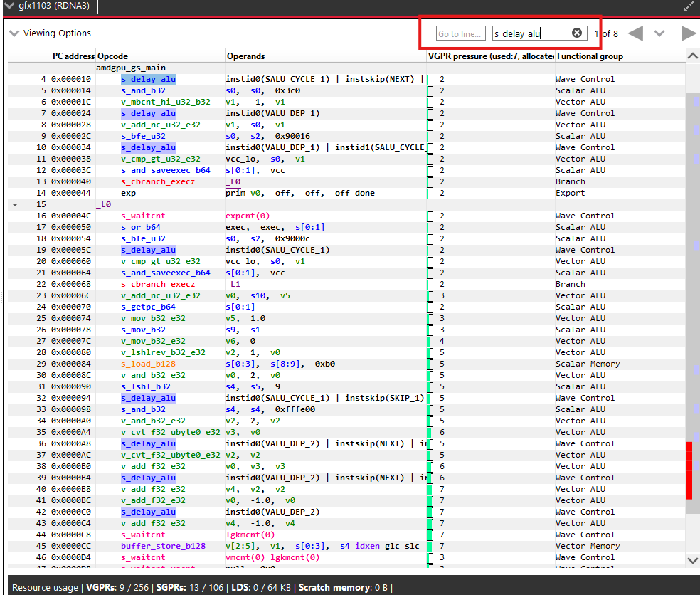Screen dimensions: 700x595
Task: Clear the s_delay_alu search text
Action: pos(577,33)
